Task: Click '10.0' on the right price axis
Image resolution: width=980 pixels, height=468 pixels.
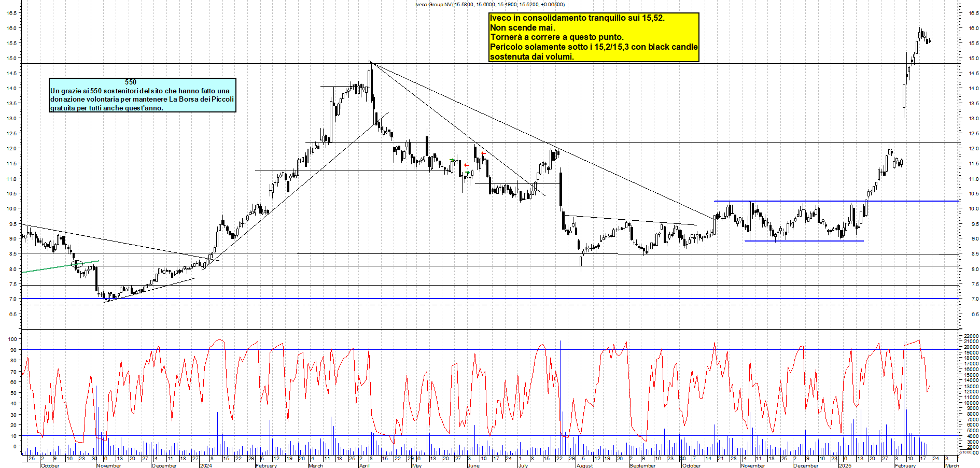Action: tap(973, 209)
